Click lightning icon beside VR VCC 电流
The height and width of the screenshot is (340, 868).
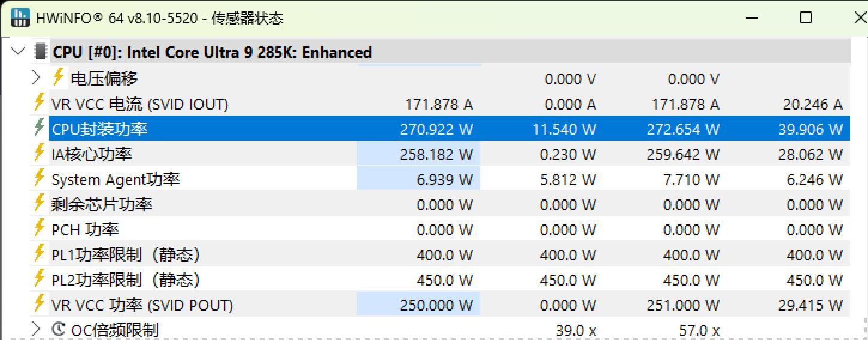pyautogui.click(x=39, y=104)
